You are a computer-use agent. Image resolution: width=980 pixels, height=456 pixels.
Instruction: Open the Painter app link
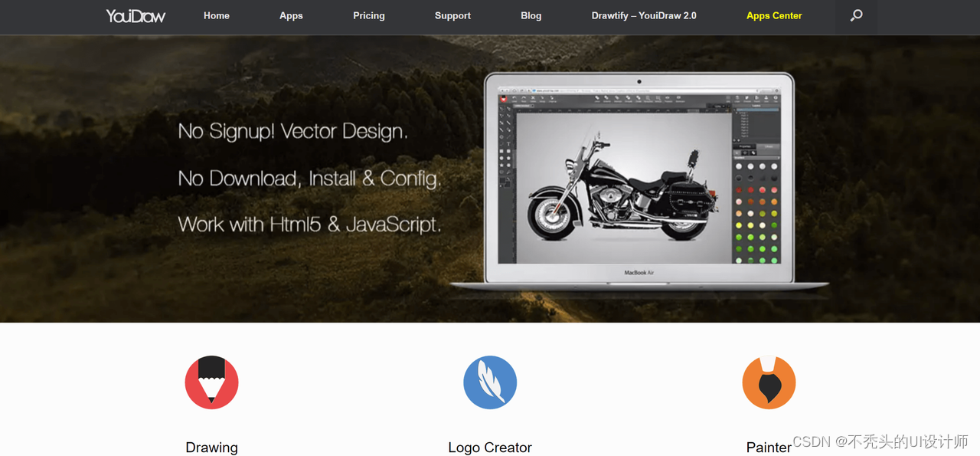(769, 448)
